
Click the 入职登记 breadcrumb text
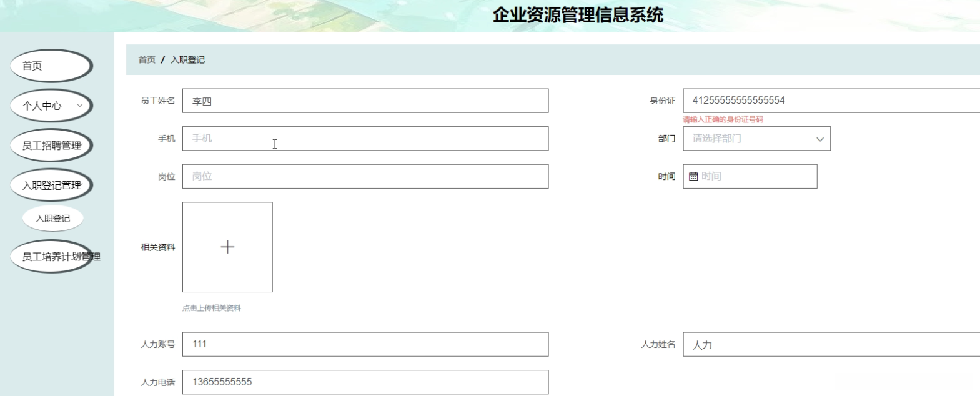coord(188,60)
